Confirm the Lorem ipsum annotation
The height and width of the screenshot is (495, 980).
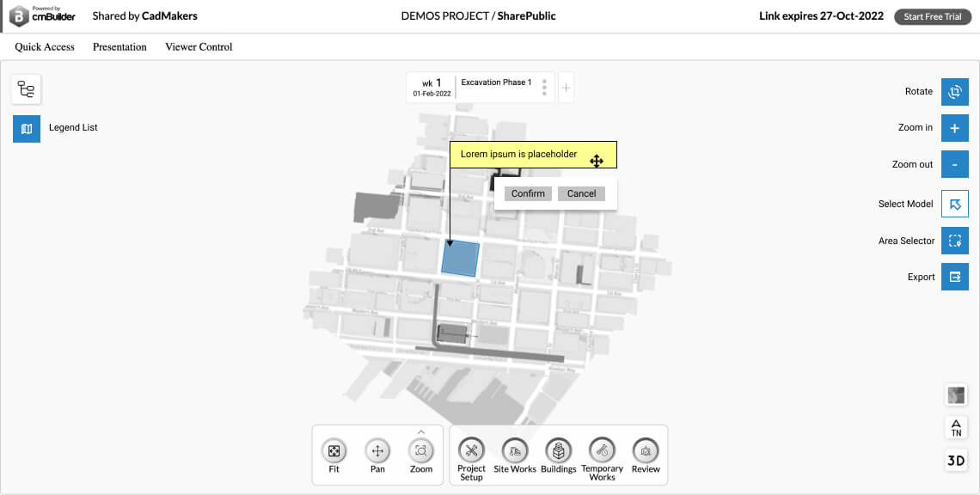[528, 193]
